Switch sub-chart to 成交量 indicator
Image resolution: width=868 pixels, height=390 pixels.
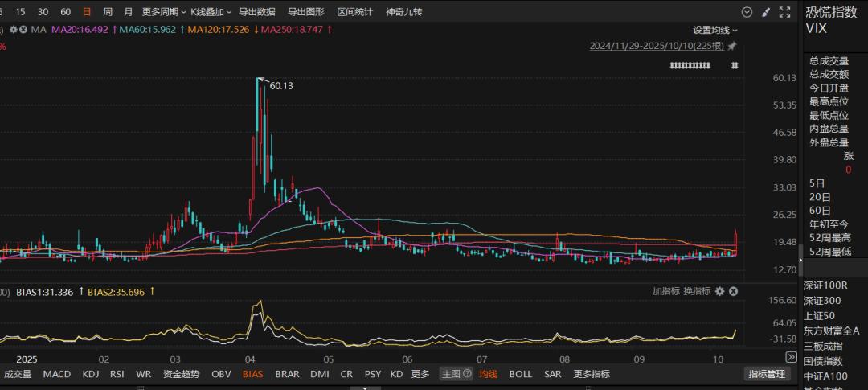coord(18,374)
